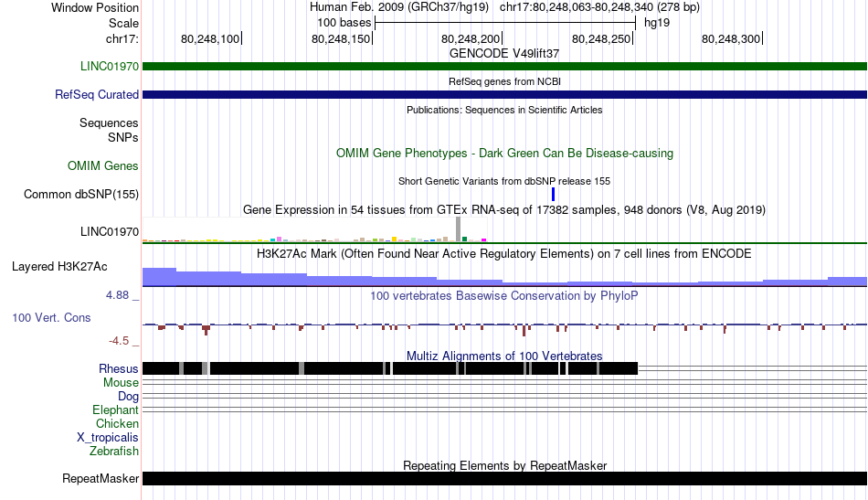Click the H3K27Ac signal histogram
Viewport: 868px width, 500px height.
(504, 277)
